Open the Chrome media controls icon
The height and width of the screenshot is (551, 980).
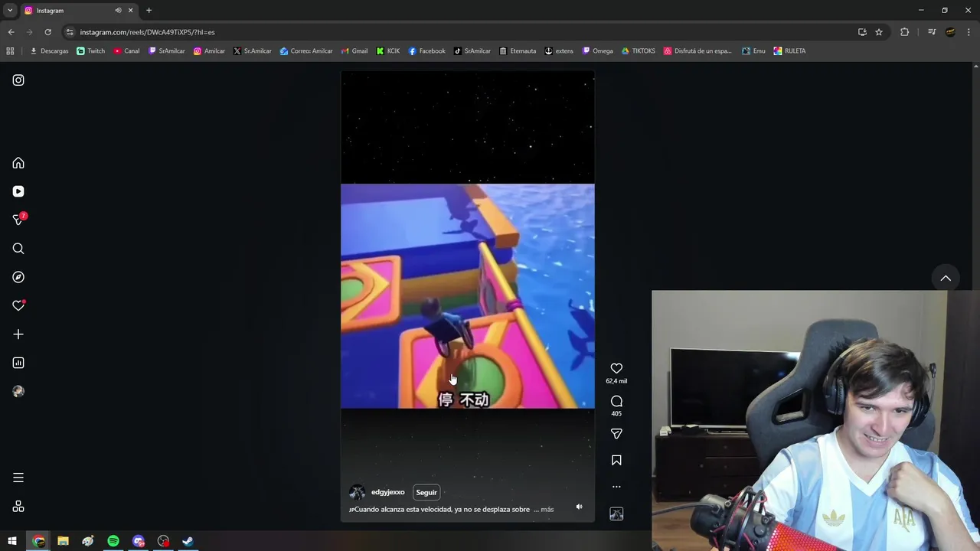click(932, 32)
